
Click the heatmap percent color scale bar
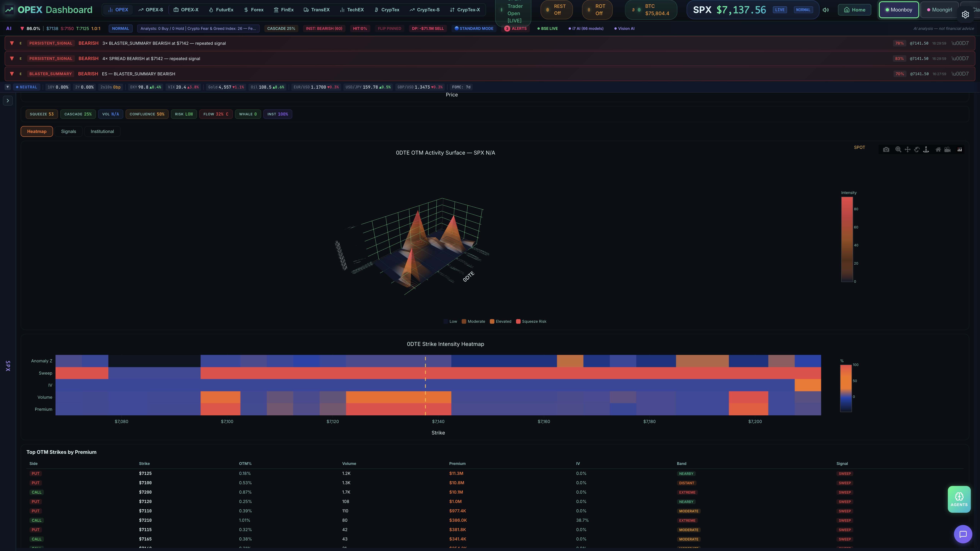(x=846, y=388)
